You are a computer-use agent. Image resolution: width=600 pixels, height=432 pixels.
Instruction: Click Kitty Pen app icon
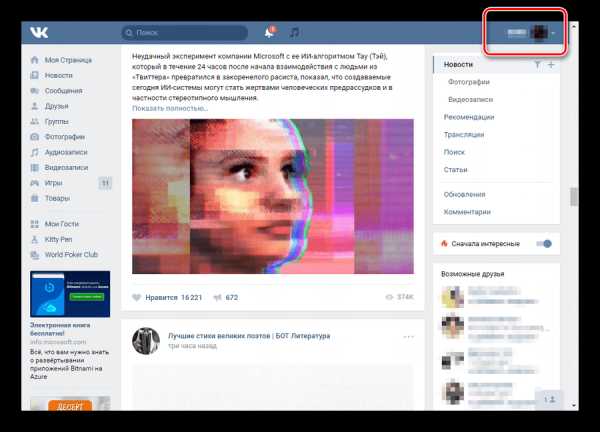(x=34, y=239)
